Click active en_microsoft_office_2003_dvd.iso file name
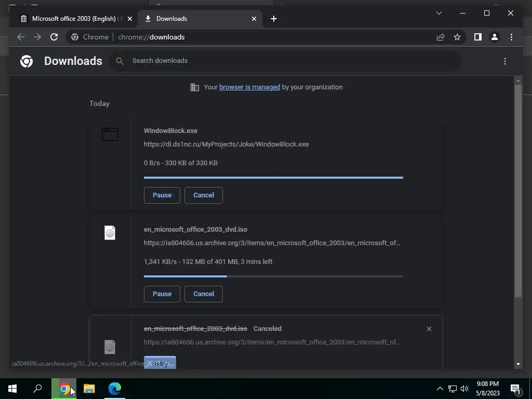Screen dimensions: 532x399 (x=195, y=229)
